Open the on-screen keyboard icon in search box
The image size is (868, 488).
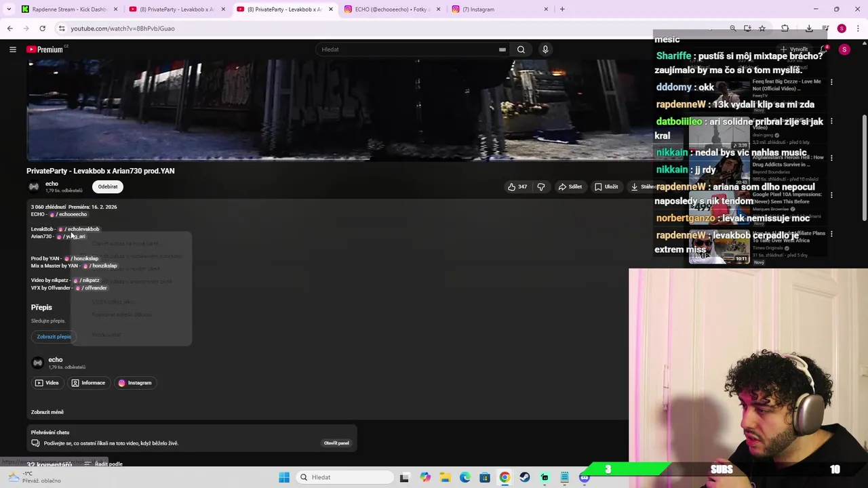pyautogui.click(x=502, y=49)
